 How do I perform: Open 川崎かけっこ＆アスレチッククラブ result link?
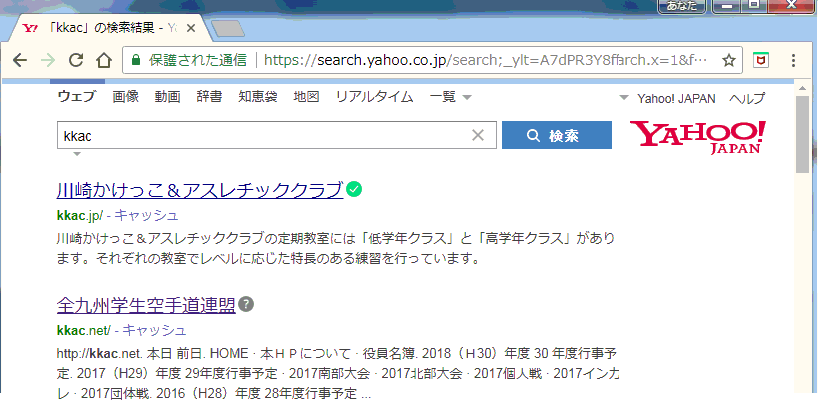coord(200,190)
